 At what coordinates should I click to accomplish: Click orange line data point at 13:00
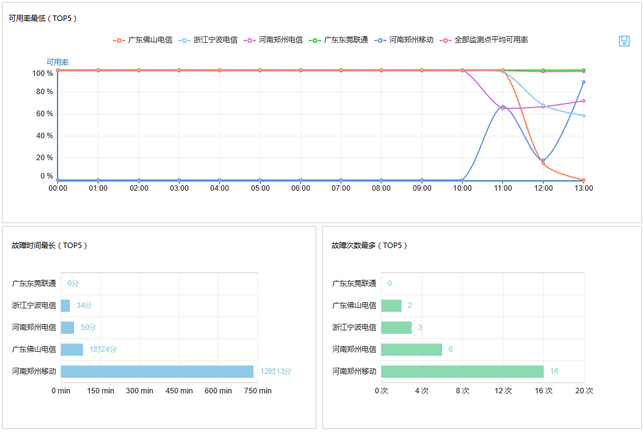(x=583, y=180)
